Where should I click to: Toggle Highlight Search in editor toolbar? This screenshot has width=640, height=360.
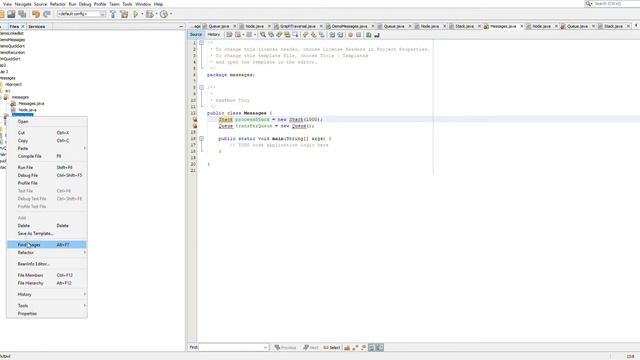coord(287,35)
